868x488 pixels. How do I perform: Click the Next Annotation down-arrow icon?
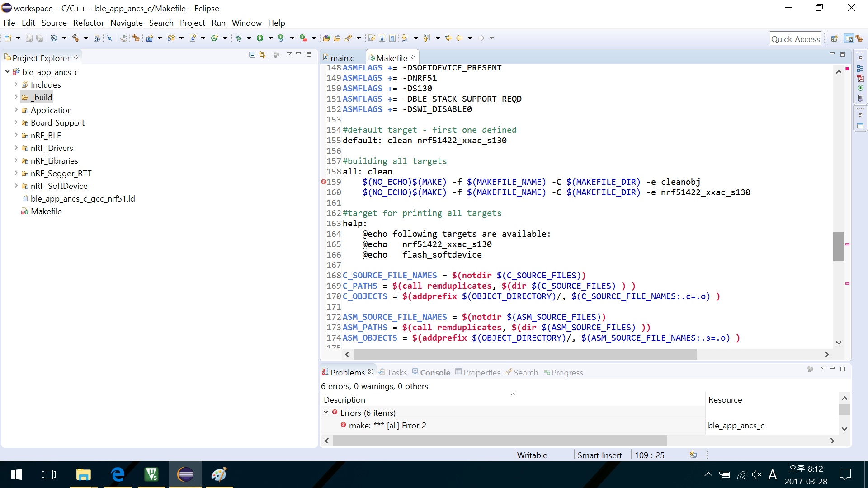pos(405,38)
